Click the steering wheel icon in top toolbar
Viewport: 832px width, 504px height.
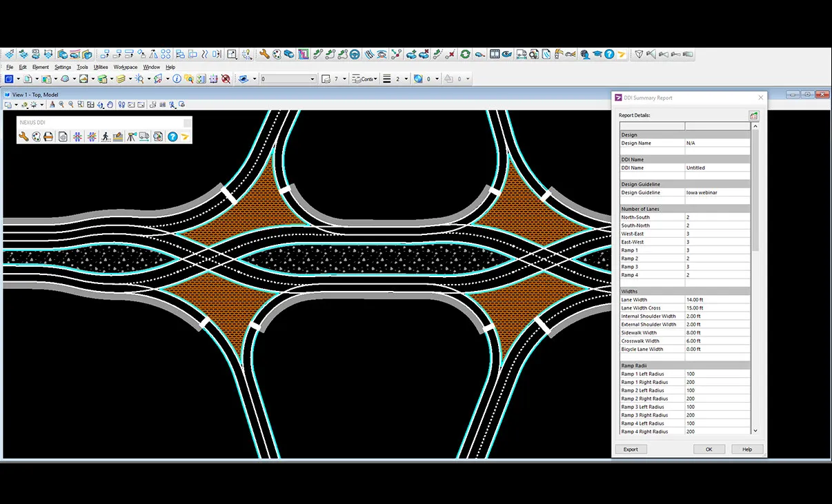354,54
